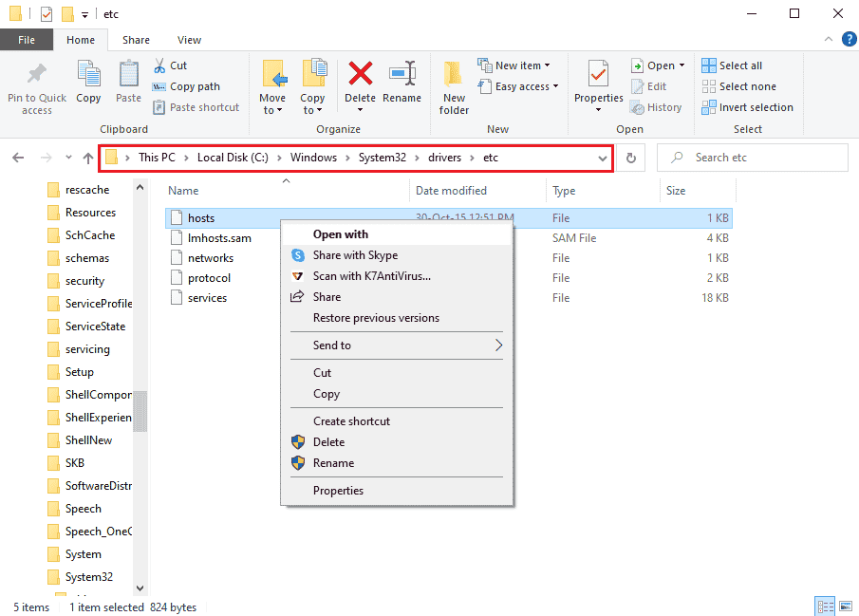Click the Home ribbon tab

coord(81,40)
